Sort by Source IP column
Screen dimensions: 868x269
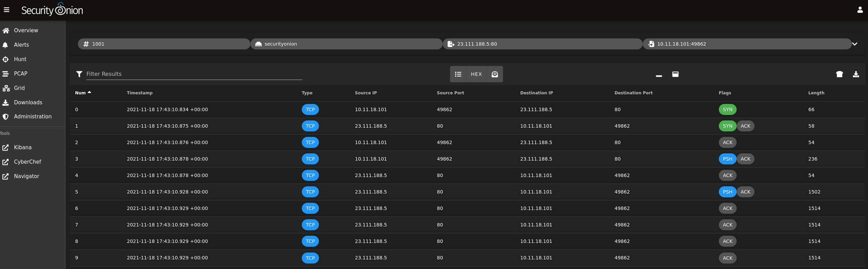tap(366, 93)
